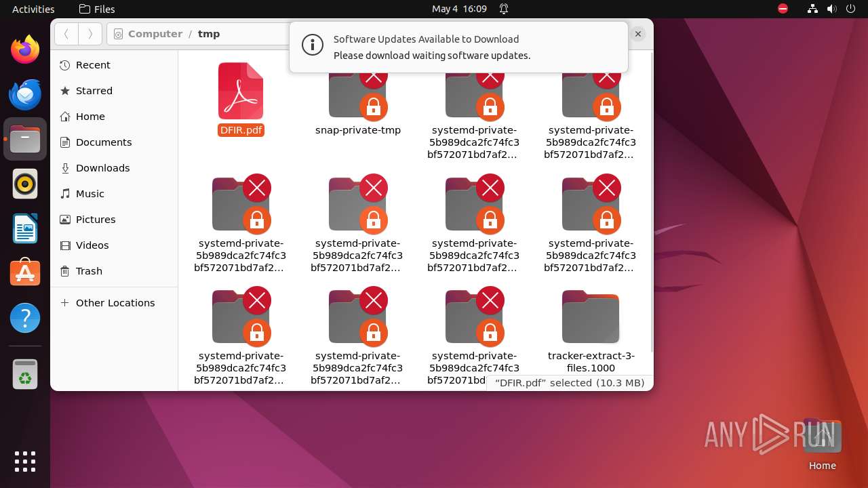This screenshot has height=488, width=868.
Task: Open Trash in the sidebar
Action: click(114, 271)
